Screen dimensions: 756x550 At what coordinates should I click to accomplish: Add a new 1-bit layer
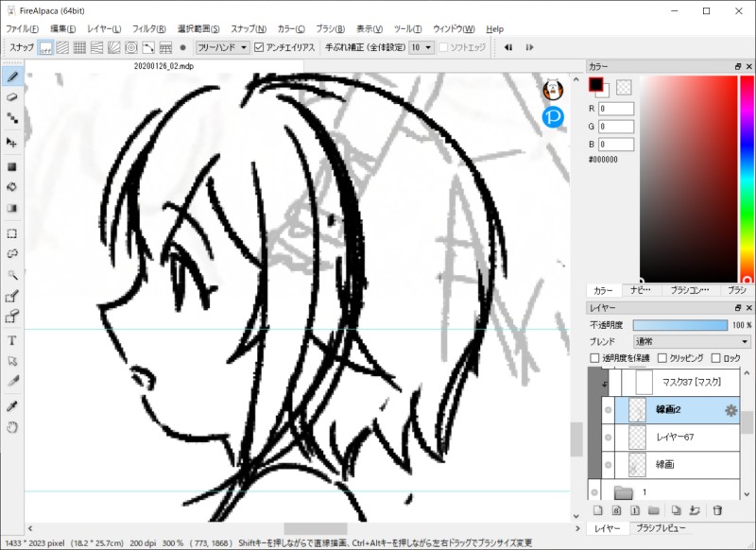[635, 510]
